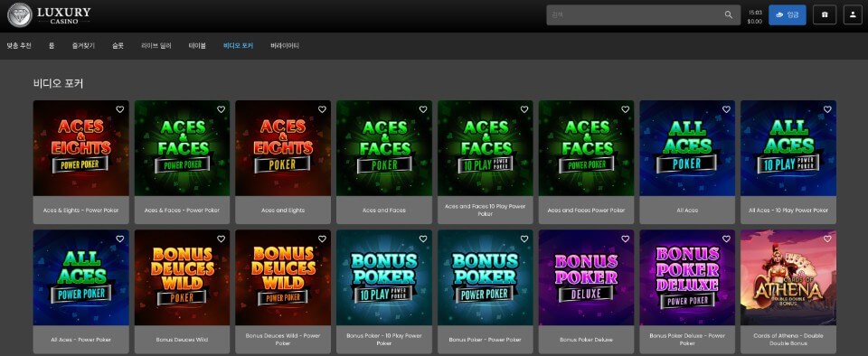Toggle heart on Bonus Poker Deluxe tile
Image resolution: width=868 pixels, height=356 pixels.
(x=625, y=239)
